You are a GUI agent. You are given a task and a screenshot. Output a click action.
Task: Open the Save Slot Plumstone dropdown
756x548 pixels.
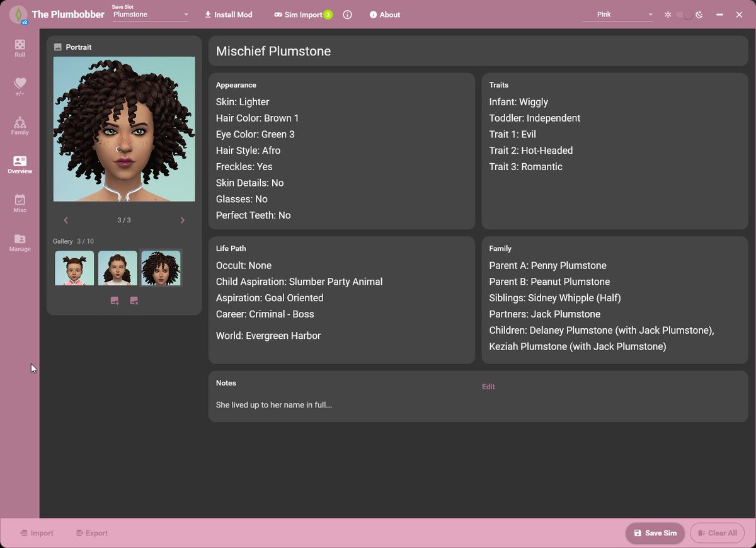pyautogui.click(x=151, y=14)
